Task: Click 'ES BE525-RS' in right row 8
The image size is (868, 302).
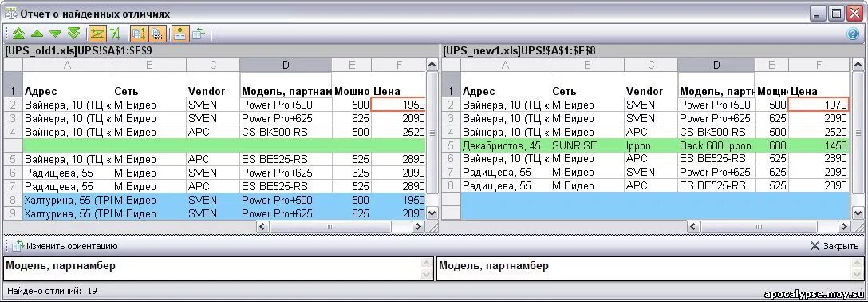Action: coord(716,185)
